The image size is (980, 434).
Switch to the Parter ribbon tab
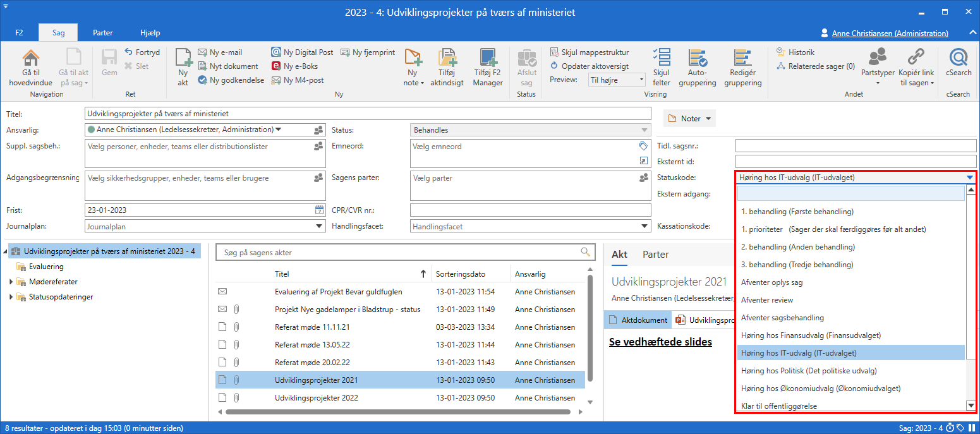[102, 33]
